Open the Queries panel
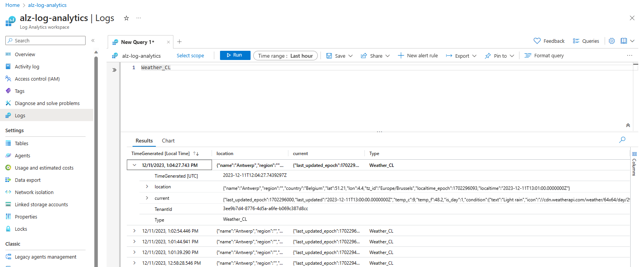The width and height of the screenshot is (644, 267). pos(586,41)
